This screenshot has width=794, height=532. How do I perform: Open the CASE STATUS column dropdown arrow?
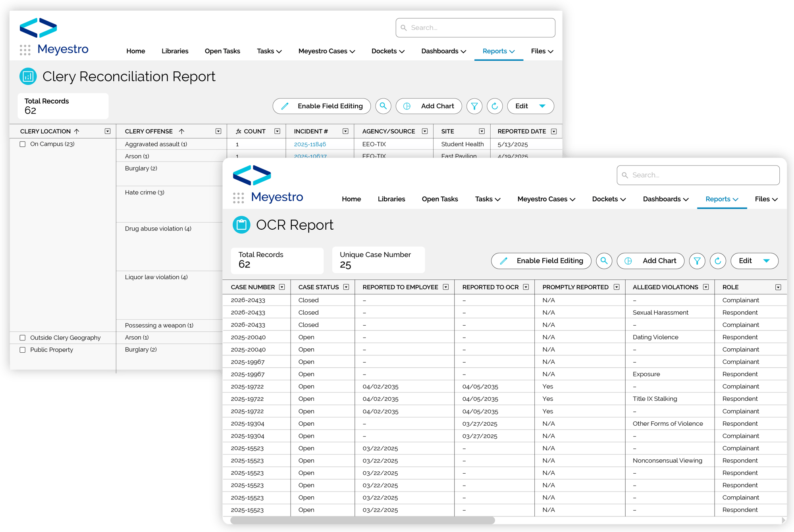[x=346, y=287]
